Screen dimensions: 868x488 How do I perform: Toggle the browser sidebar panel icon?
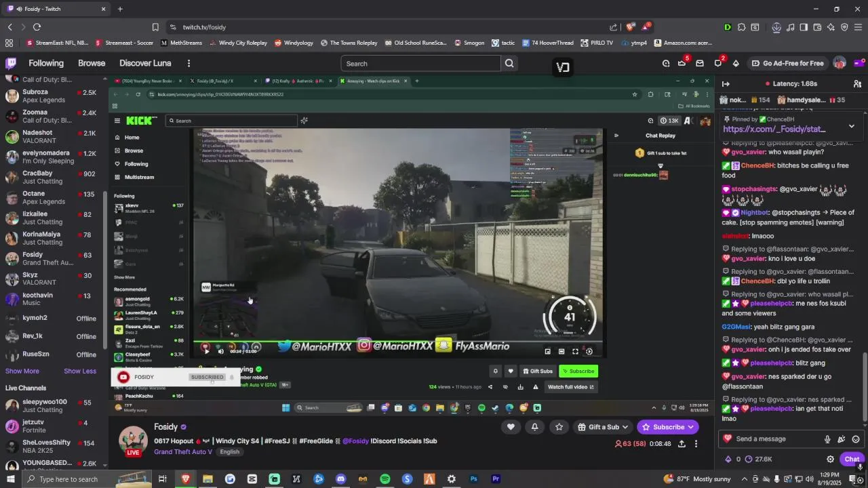tap(804, 27)
